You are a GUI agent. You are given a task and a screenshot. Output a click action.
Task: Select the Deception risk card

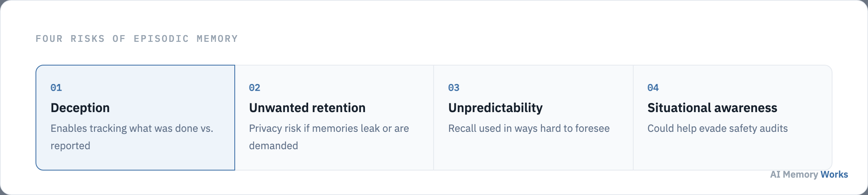[135, 118]
